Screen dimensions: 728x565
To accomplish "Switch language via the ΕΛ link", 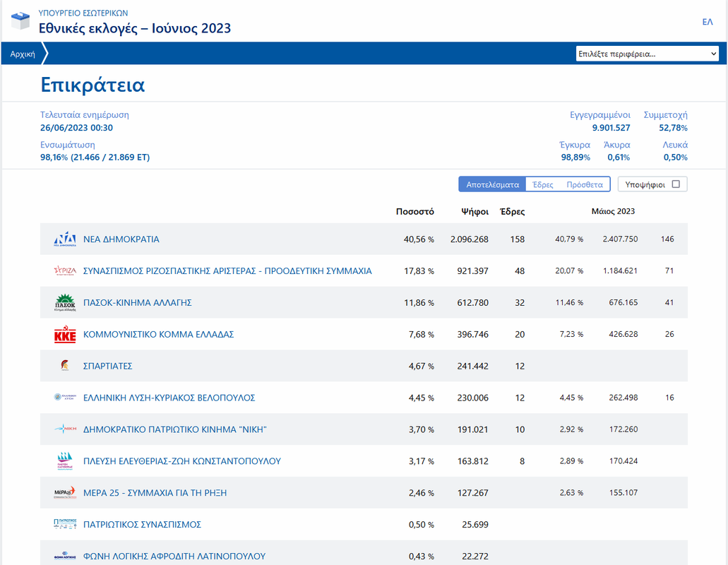I will pyautogui.click(x=707, y=22).
